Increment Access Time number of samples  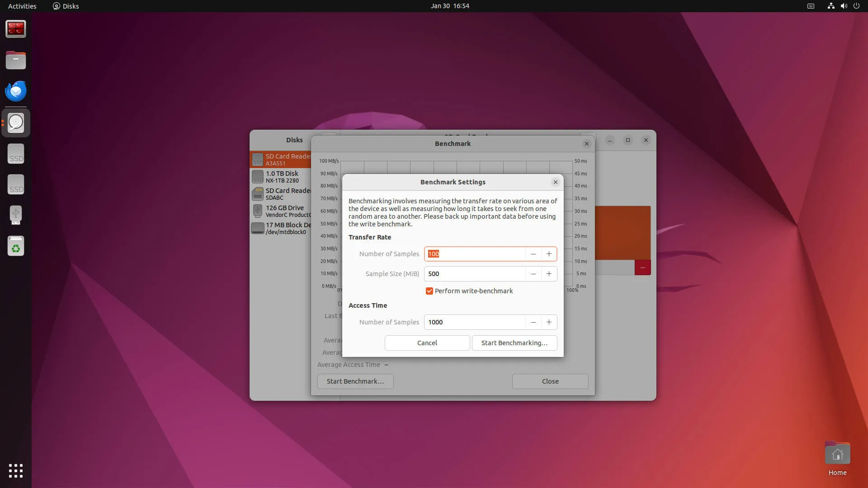point(549,322)
